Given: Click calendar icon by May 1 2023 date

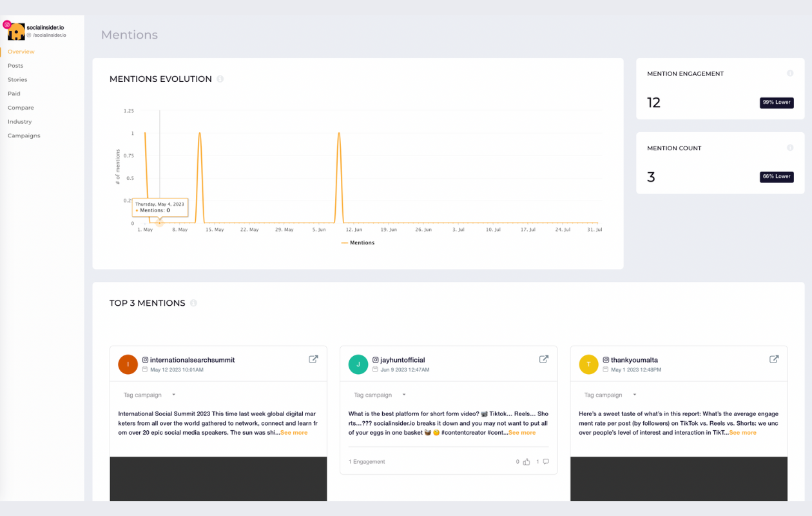Looking at the screenshot, I should (605, 370).
